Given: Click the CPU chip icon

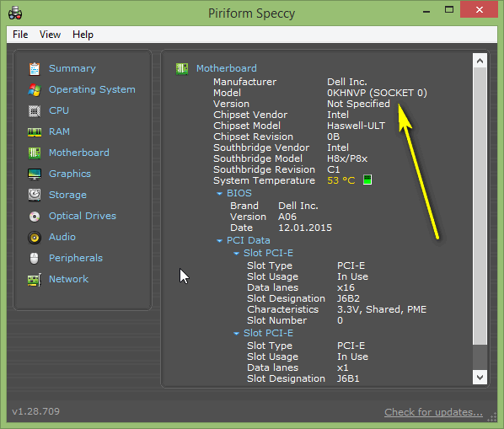Looking at the screenshot, I should click(x=35, y=111).
